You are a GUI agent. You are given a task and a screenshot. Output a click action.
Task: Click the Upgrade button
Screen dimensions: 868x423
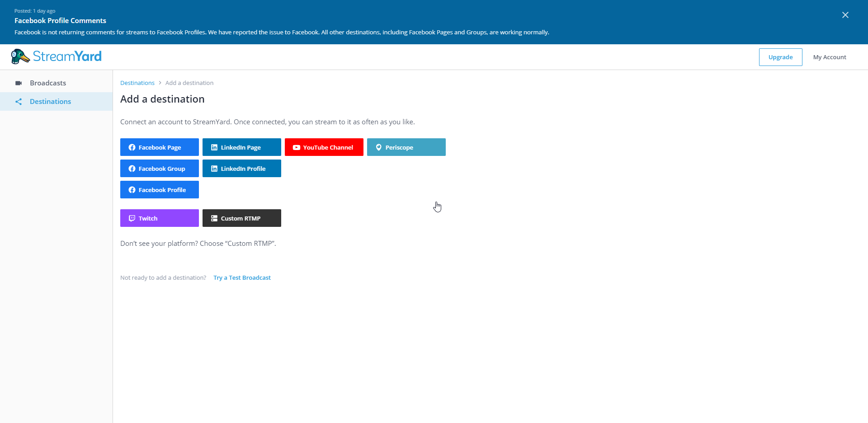click(x=780, y=57)
